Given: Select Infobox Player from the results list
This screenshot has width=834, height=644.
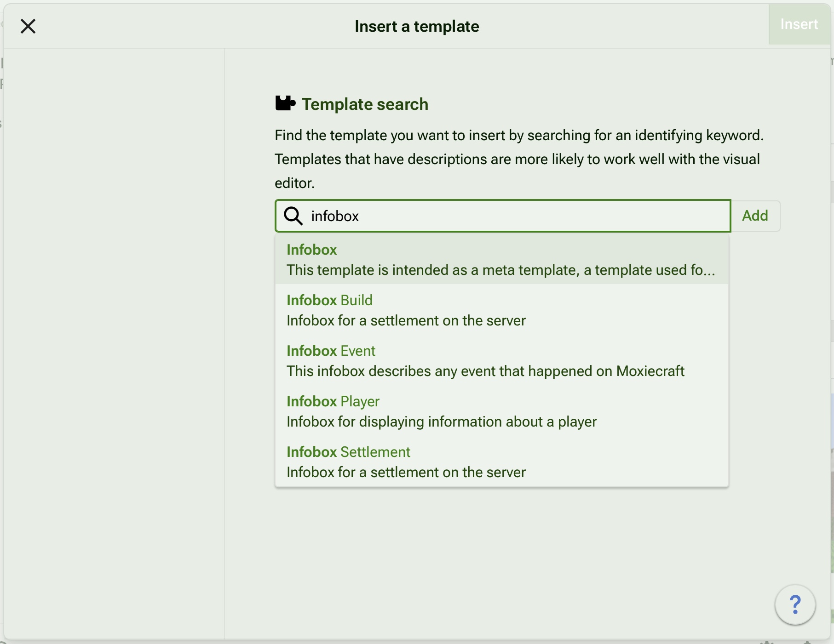Looking at the screenshot, I should 333,401.
